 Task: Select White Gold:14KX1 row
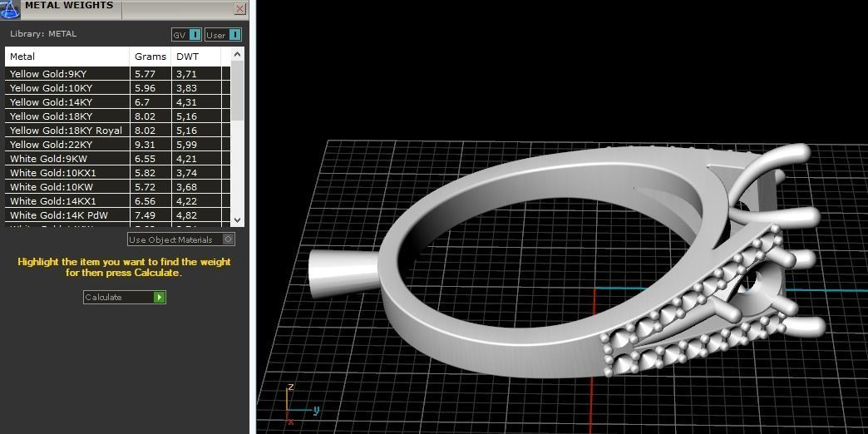tap(117, 201)
